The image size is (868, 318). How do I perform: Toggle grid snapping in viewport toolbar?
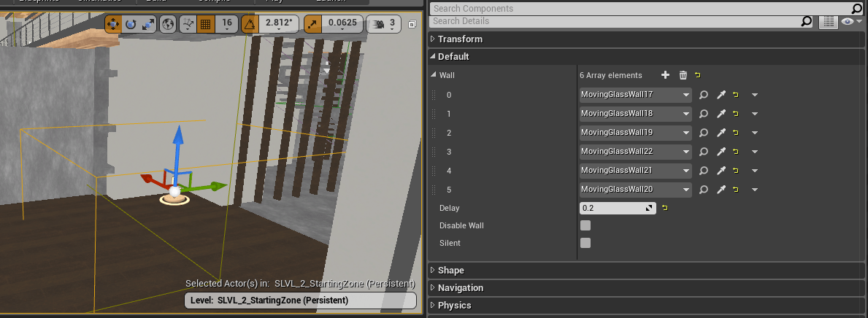[x=206, y=24]
